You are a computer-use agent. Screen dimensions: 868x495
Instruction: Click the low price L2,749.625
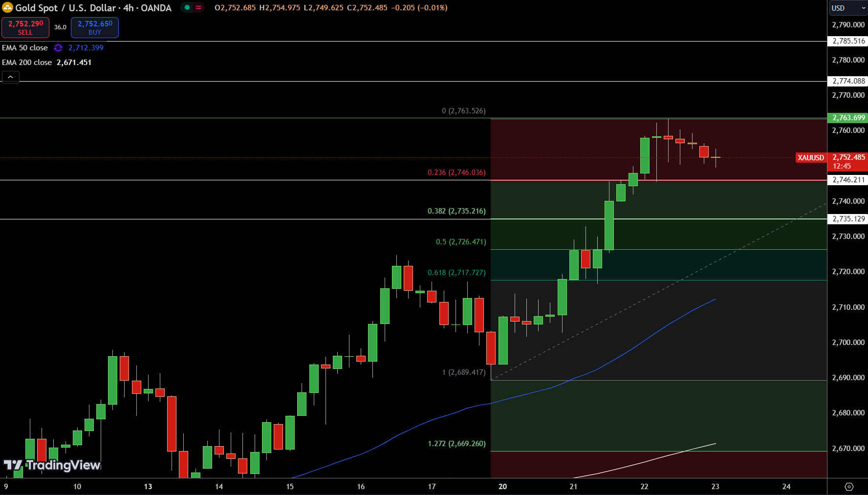(324, 8)
